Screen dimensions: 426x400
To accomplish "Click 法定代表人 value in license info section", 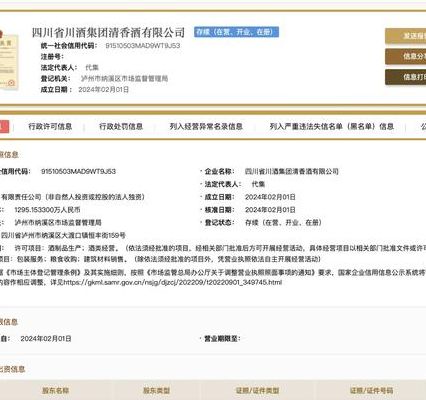I will point(258,184).
